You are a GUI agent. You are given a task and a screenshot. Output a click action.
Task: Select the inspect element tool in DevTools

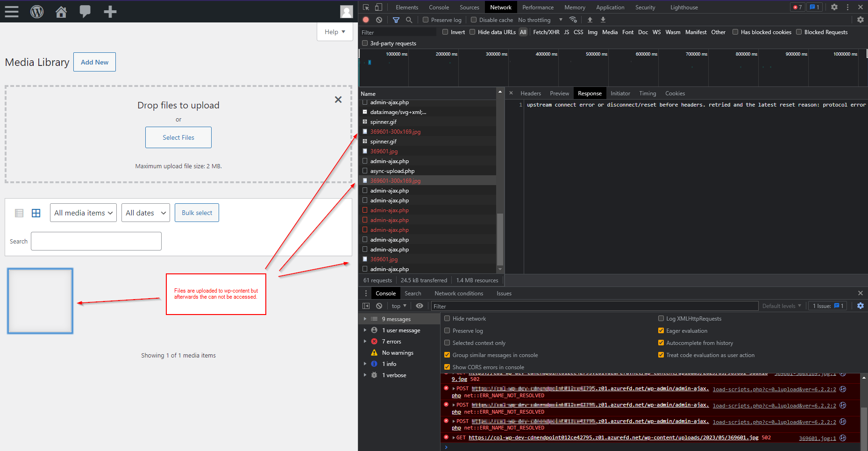tap(366, 7)
